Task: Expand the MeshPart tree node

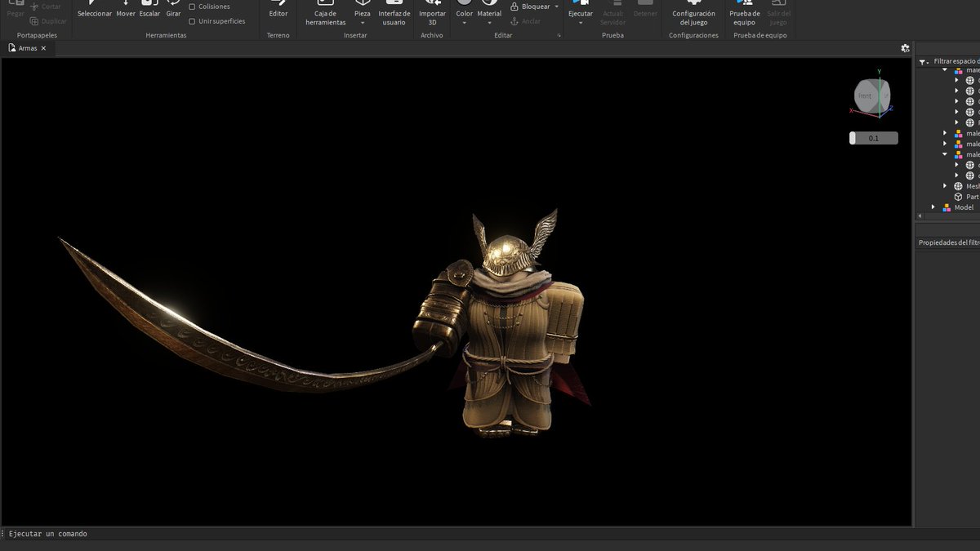Action: pos(945,186)
